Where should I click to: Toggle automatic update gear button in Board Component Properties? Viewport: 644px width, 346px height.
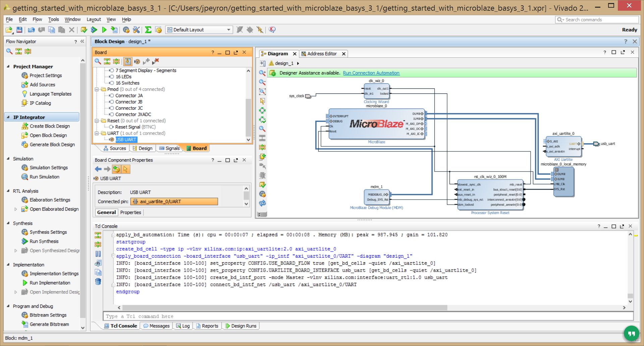point(116,169)
